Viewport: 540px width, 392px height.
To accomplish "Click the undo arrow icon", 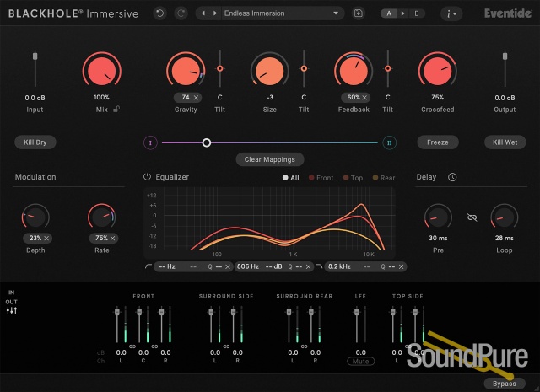I will [x=160, y=13].
